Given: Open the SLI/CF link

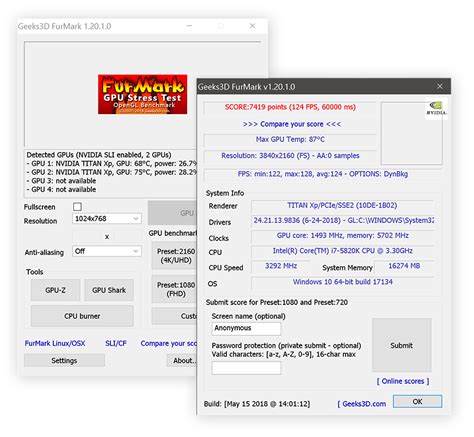Looking at the screenshot, I should (x=116, y=343).
